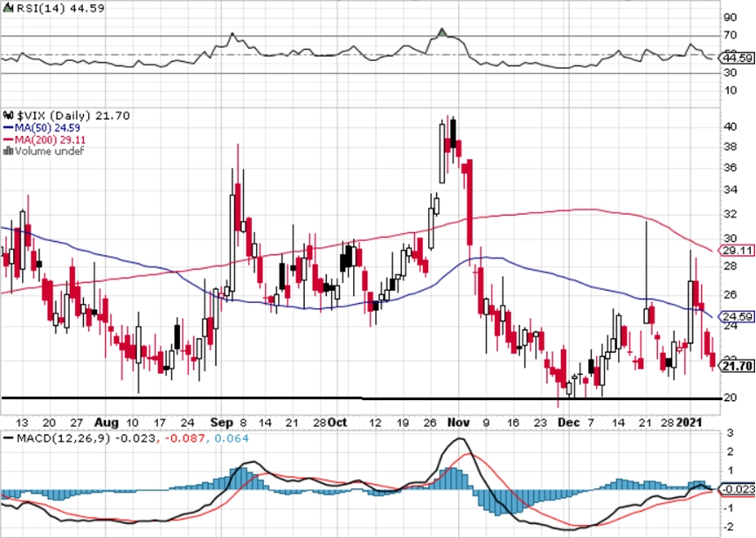Click the red MA(200) legend line marker
Screen dimensions: 756x538
pyautogui.click(x=8, y=140)
